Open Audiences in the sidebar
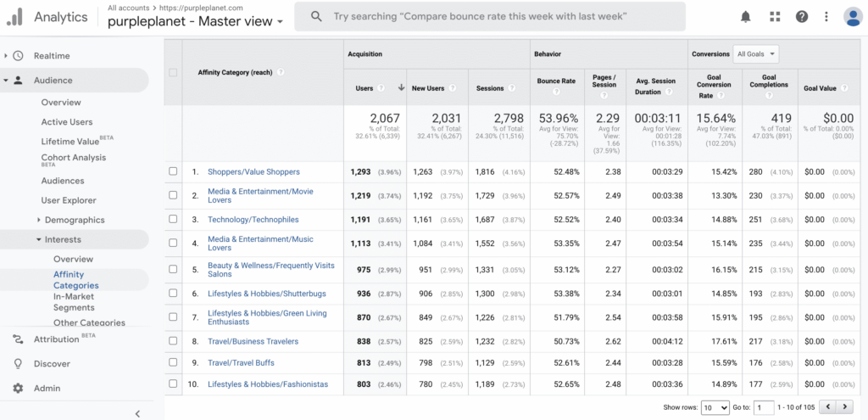 (63, 181)
